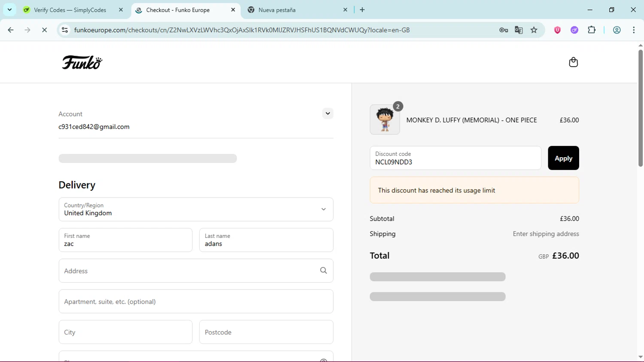Click the uBlock shield extension icon

pyautogui.click(x=557, y=30)
